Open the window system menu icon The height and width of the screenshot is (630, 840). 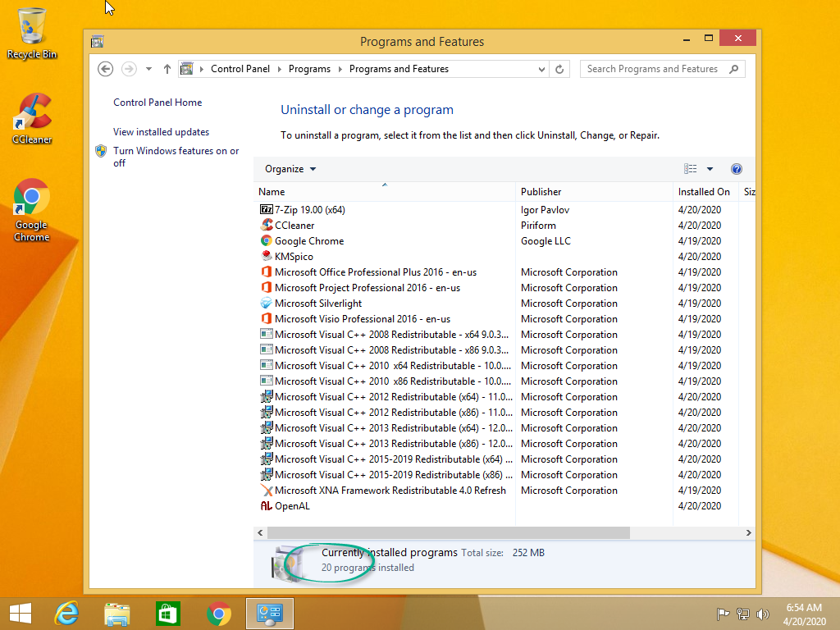pos(97,41)
